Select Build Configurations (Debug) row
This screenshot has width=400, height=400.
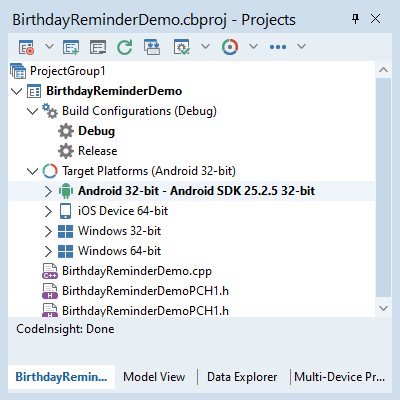139,111
